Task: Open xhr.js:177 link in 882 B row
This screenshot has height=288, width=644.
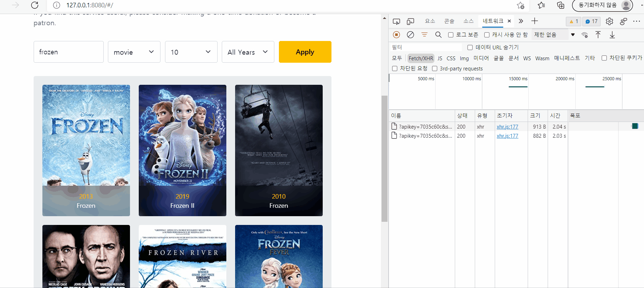Action: coord(507,136)
